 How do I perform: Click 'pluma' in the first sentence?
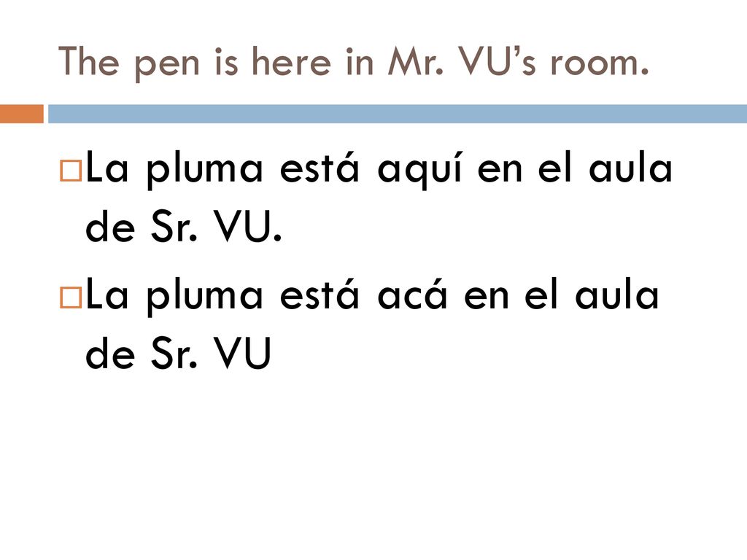pyautogui.click(x=205, y=170)
